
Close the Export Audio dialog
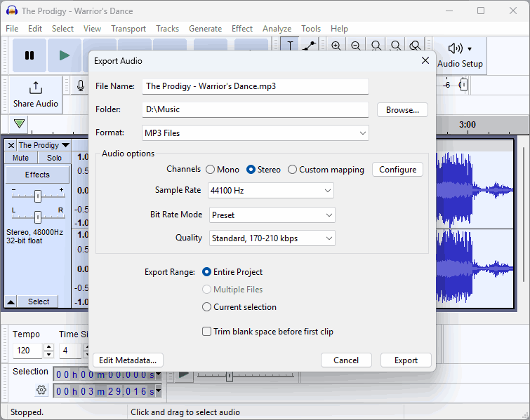pyautogui.click(x=425, y=60)
